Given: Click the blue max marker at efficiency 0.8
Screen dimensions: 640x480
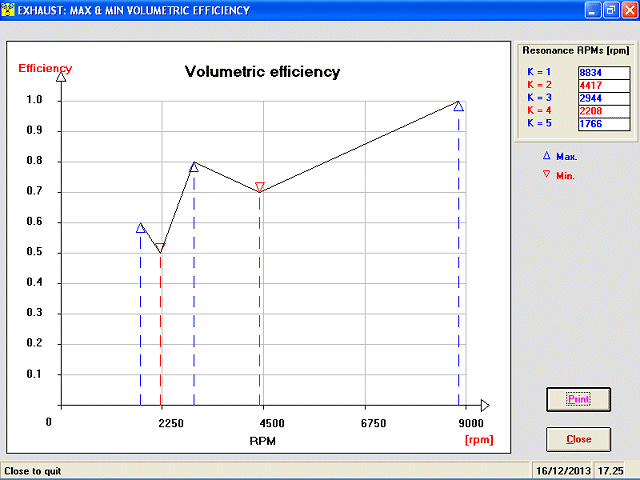Looking at the screenshot, I should [194, 167].
